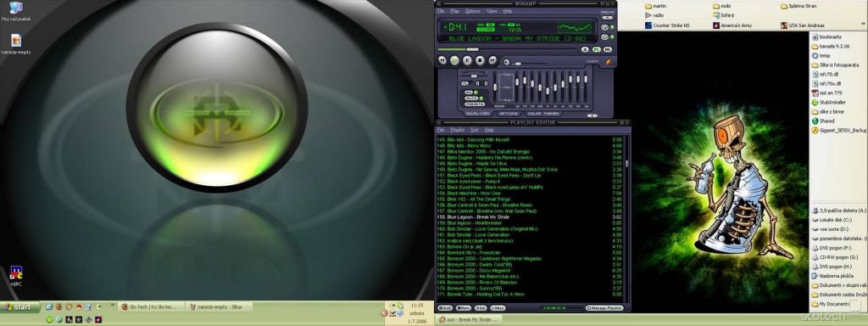
Task: Click the Windows Start button
Action: click(20, 306)
